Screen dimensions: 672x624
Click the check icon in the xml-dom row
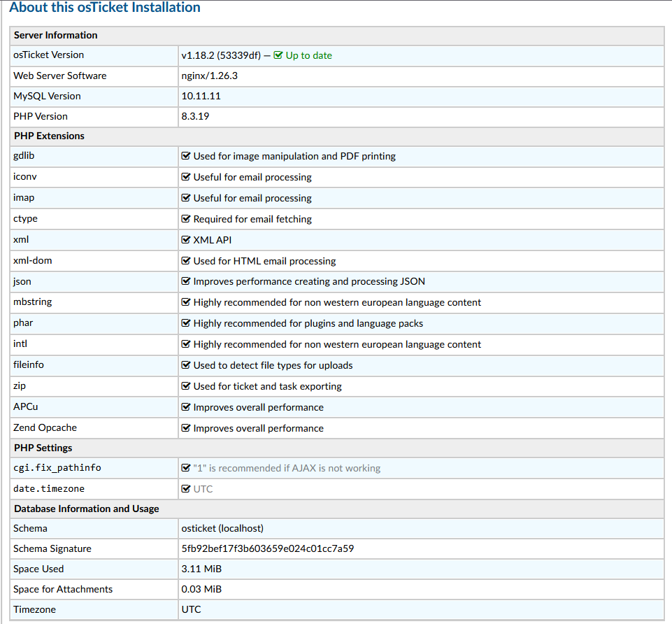coord(186,261)
